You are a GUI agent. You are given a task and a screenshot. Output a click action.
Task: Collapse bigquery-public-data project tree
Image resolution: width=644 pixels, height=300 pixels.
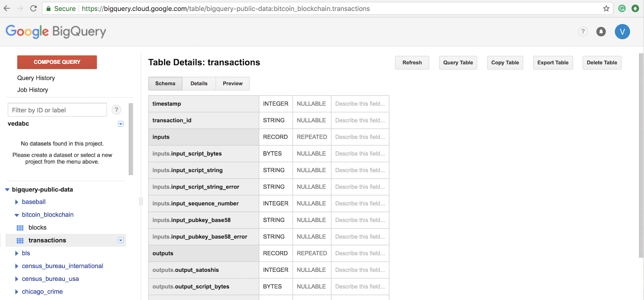[7, 190]
